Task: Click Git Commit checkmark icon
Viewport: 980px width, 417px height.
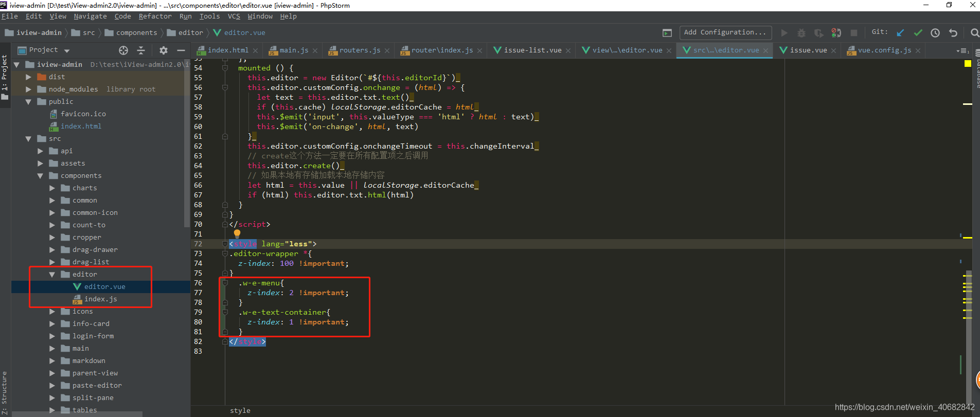Action: [x=918, y=33]
